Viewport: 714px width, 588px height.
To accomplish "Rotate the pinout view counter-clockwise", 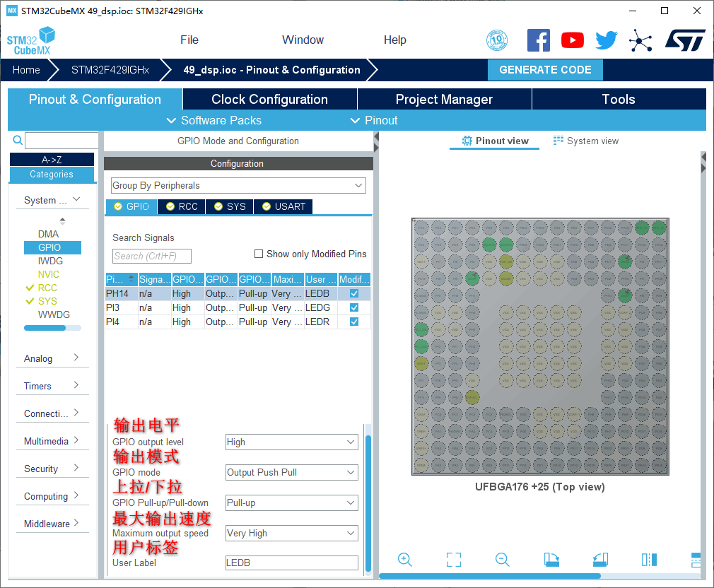I will coord(600,560).
